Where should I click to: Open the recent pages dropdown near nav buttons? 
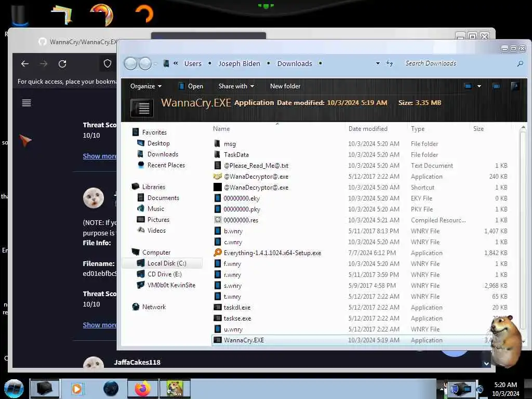pos(155,63)
